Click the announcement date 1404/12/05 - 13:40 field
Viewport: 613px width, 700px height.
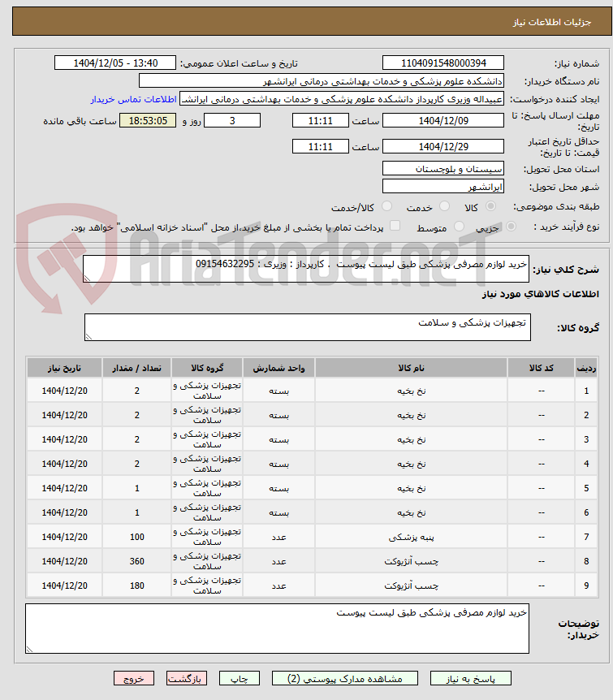click(115, 63)
